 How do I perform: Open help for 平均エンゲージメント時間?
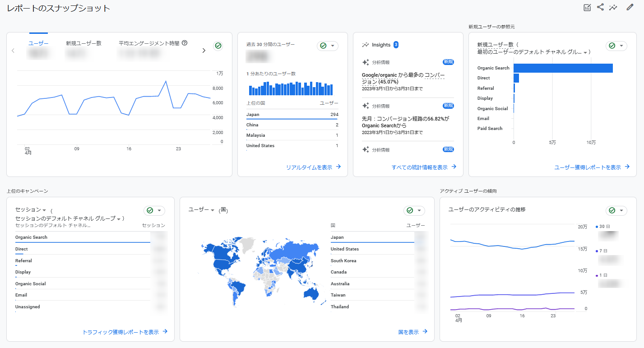185,43
